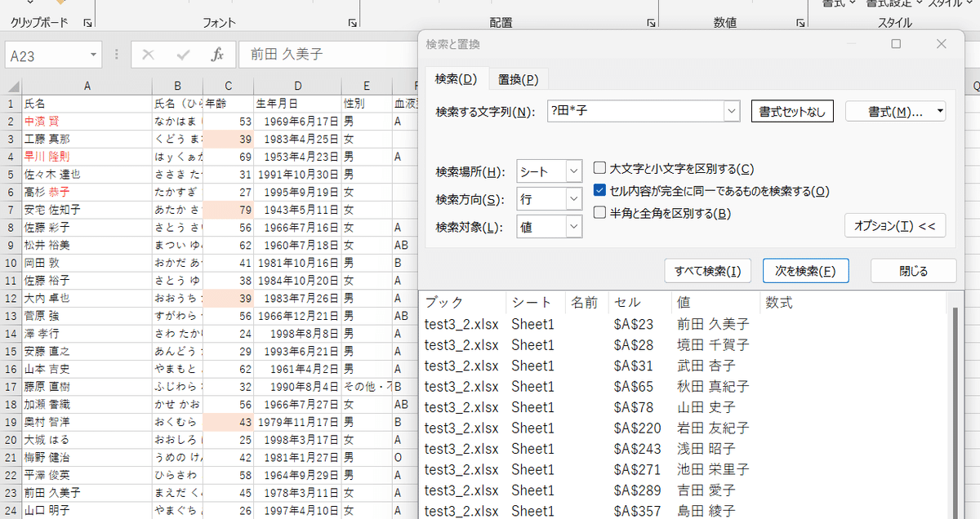Click cell D2 1969年6月17日
Image resolution: width=980 pixels, height=519 pixels.
298,122
